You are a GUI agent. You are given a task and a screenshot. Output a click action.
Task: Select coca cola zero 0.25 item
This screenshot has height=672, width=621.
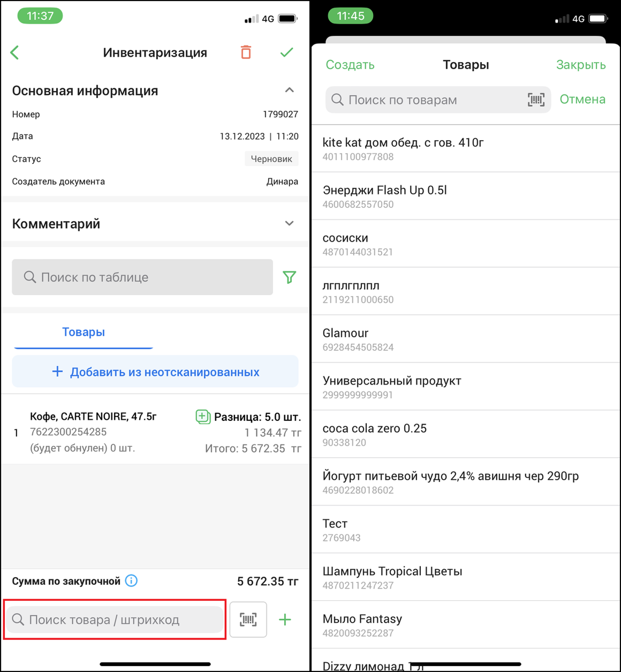point(466,434)
